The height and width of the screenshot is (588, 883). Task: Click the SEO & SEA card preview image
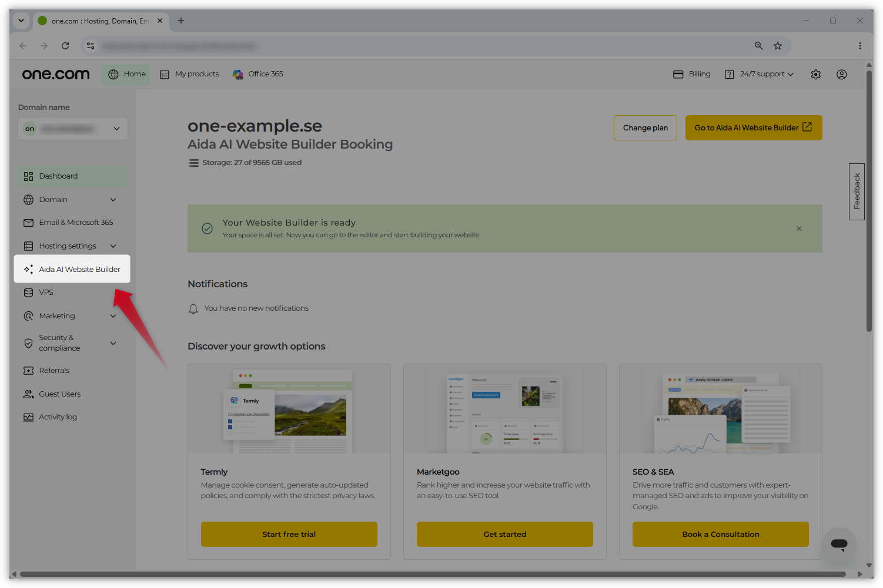pos(721,409)
